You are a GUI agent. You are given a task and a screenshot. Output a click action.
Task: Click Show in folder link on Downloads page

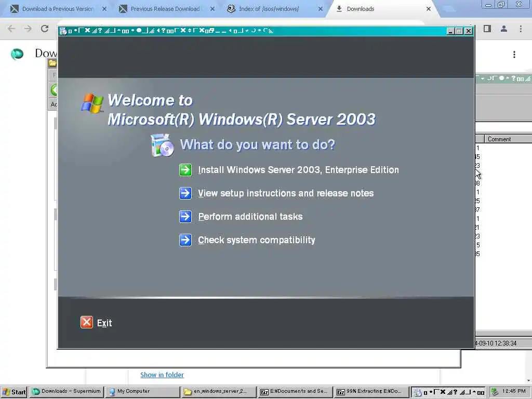[x=162, y=375]
